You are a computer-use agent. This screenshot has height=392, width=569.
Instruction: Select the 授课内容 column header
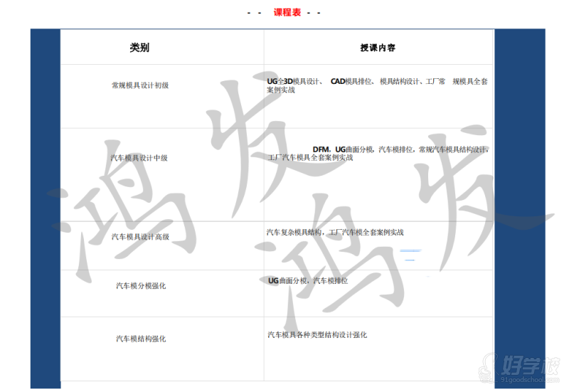(x=378, y=48)
